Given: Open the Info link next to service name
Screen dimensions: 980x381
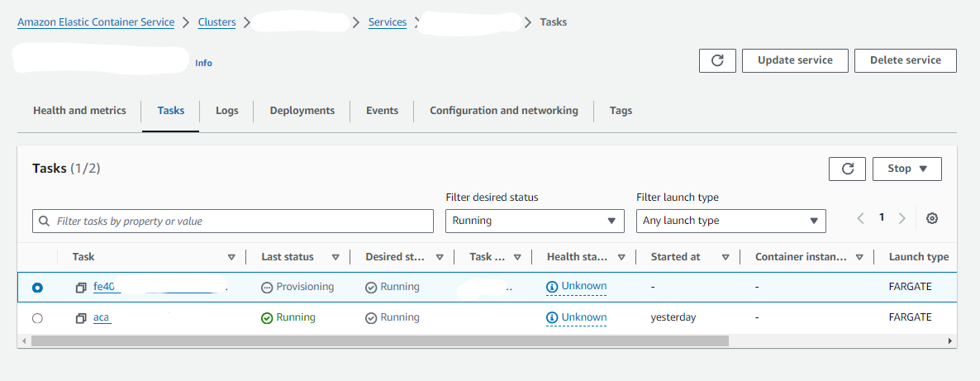Looking at the screenshot, I should tap(204, 63).
